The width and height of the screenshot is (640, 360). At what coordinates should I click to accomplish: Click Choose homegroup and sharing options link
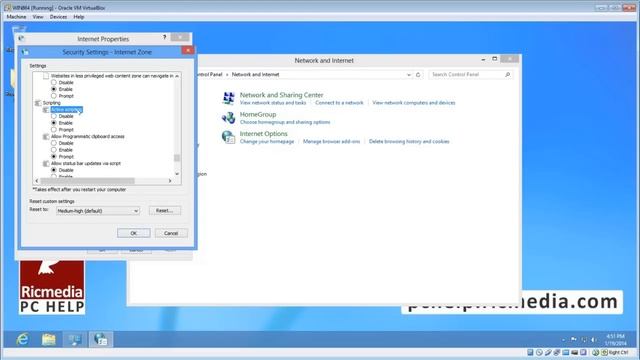pos(285,122)
